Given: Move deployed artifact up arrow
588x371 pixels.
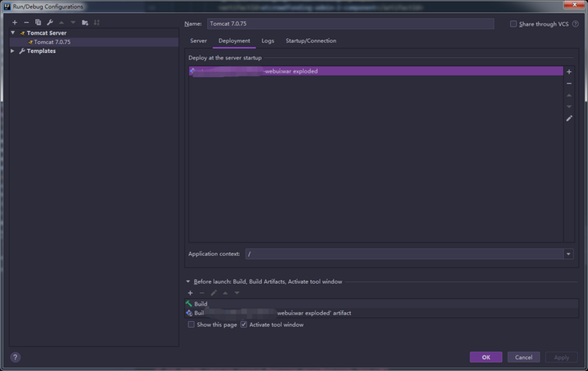Looking at the screenshot, I should 569,96.
